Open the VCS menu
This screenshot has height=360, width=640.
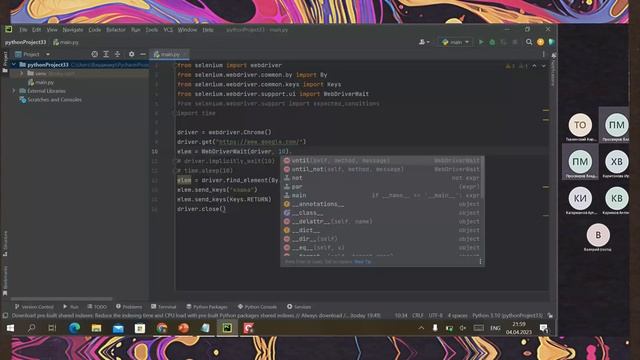point(168,30)
